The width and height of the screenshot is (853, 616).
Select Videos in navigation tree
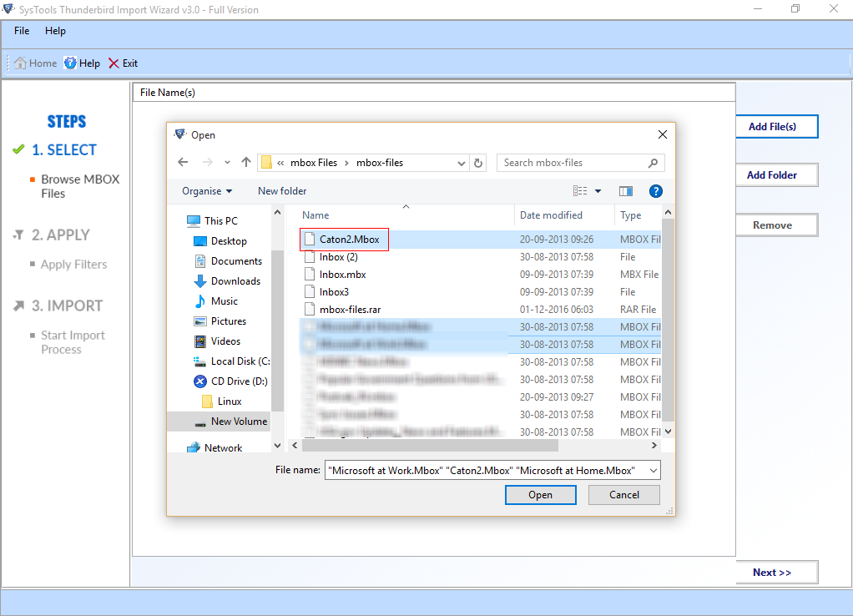point(217,341)
